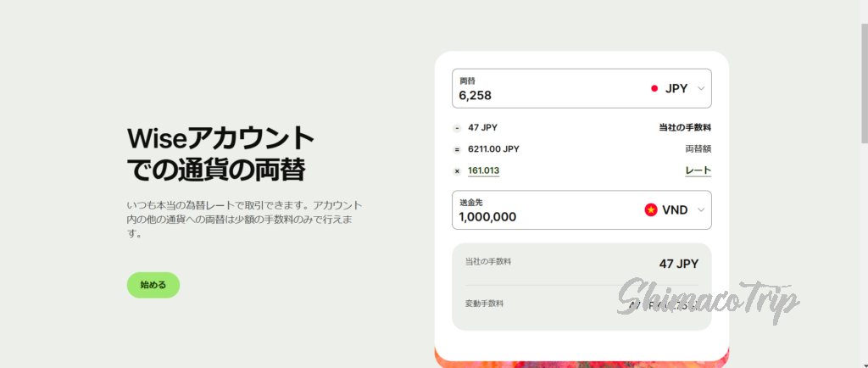Expand the JPY currency chevron
Image resolution: width=868 pixels, height=368 pixels.
click(701, 88)
